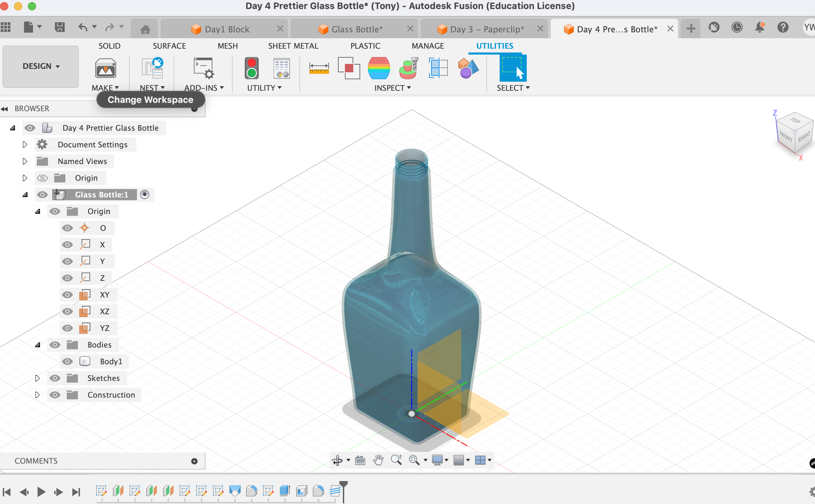815x504 pixels.
Task: Switch to the SURFACE tab
Action: (169, 46)
